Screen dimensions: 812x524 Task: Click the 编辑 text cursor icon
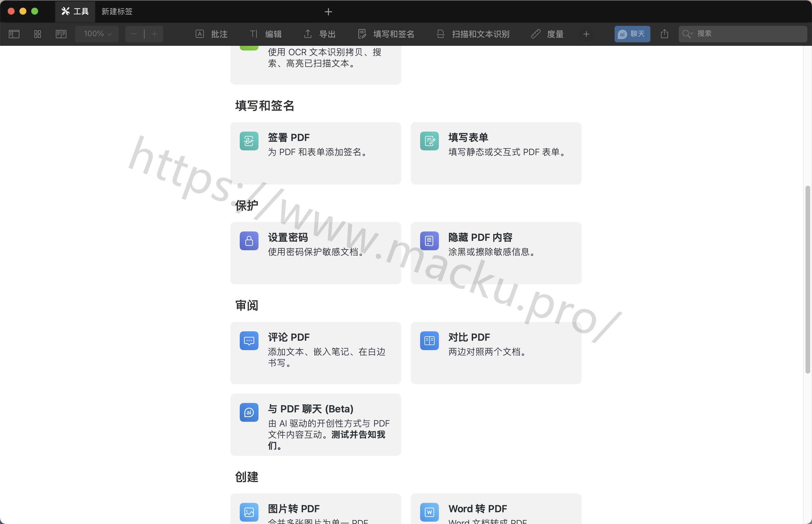click(x=254, y=34)
